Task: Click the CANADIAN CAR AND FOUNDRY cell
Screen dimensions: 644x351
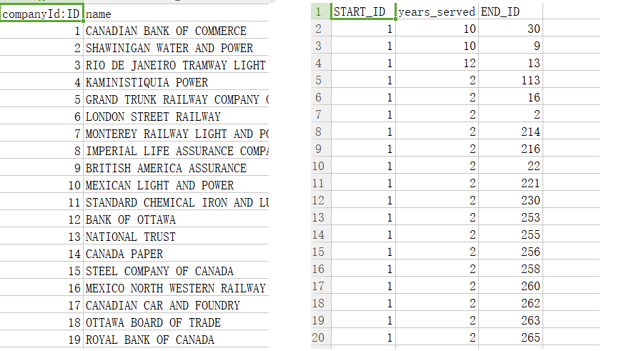Action: 177,305
